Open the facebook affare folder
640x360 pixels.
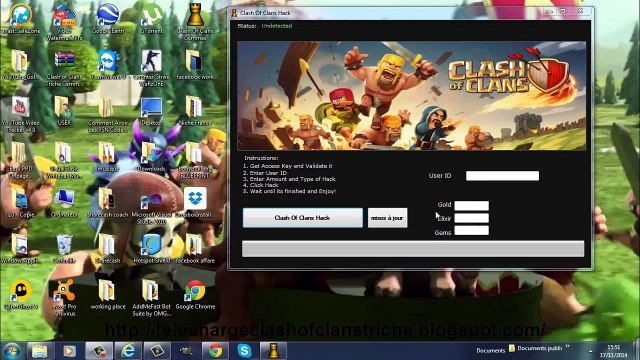(x=195, y=249)
